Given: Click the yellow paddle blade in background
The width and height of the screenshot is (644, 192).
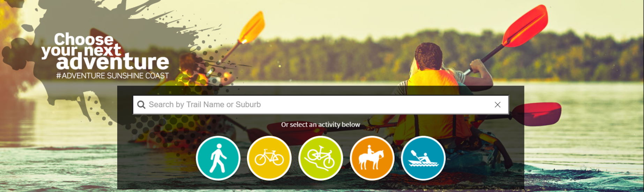Looking at the screenshot, I should point(251,28).
